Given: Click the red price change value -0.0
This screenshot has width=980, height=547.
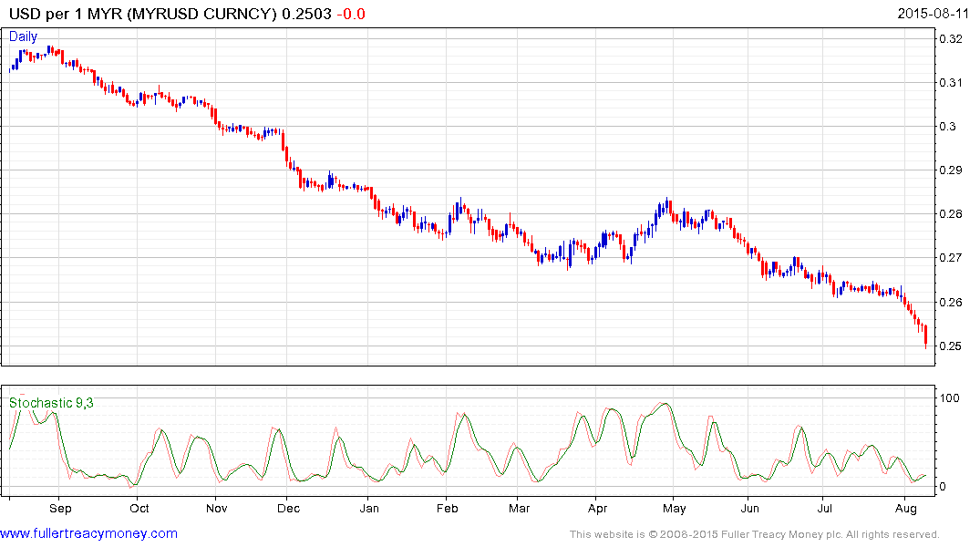Looking at the screenshot, I should [351, 14].
